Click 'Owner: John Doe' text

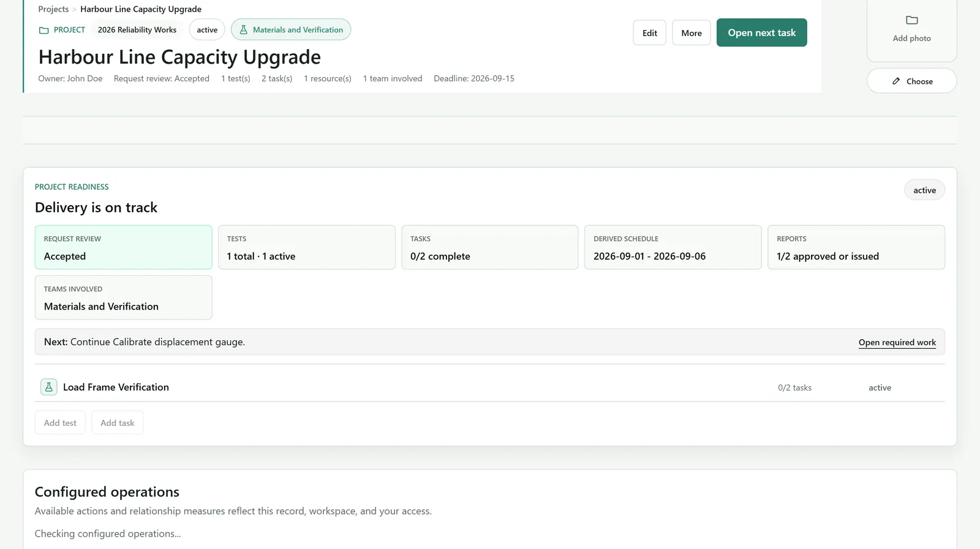coord(70,78)
